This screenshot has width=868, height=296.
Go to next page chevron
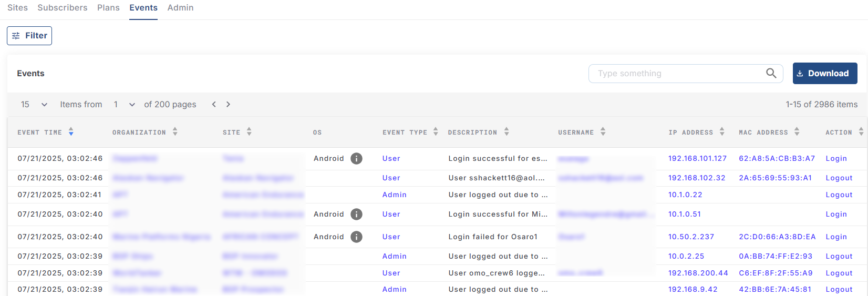click(x=228, y=105)
